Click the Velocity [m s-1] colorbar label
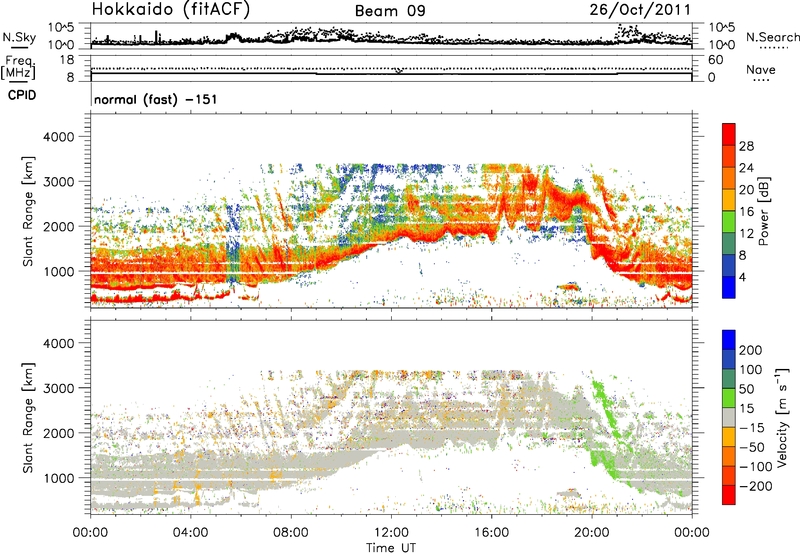 point(782,417)
